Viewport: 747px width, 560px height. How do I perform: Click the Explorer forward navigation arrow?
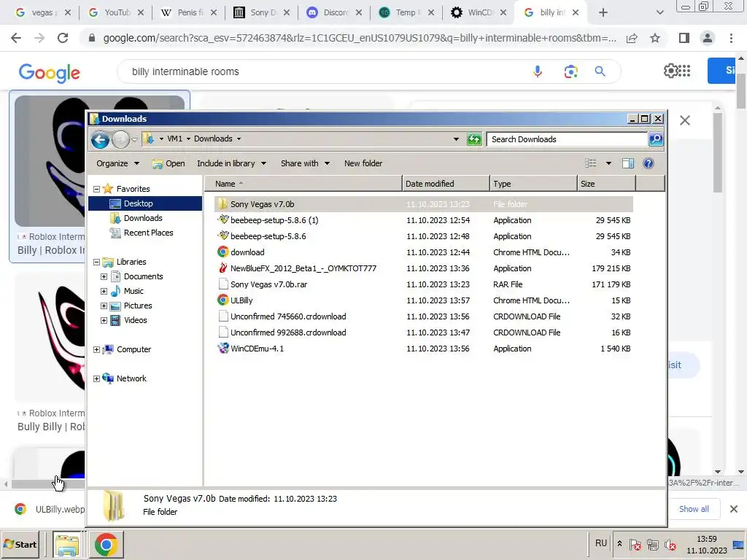(120, 139)
